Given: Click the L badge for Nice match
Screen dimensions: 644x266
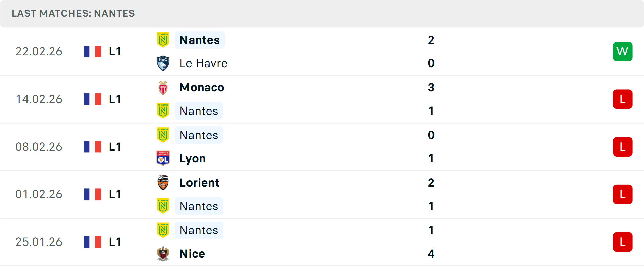Looking at the screenshot, I should [x=623, y=242].
